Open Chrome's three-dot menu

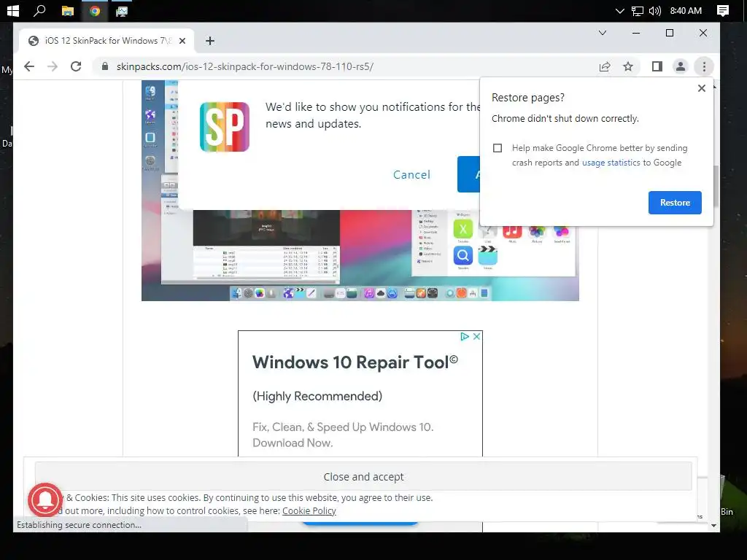[x=704, y=66]
